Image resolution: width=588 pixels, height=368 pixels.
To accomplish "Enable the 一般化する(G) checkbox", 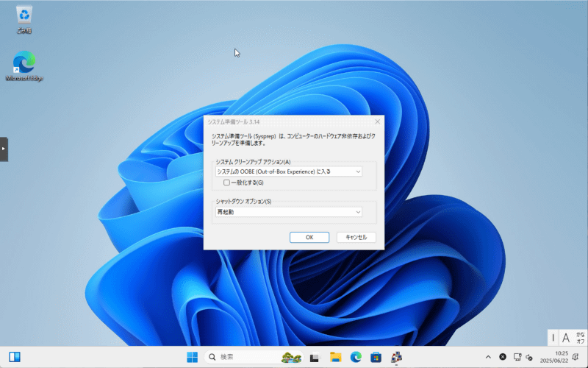I will click(x=226, y=183).
